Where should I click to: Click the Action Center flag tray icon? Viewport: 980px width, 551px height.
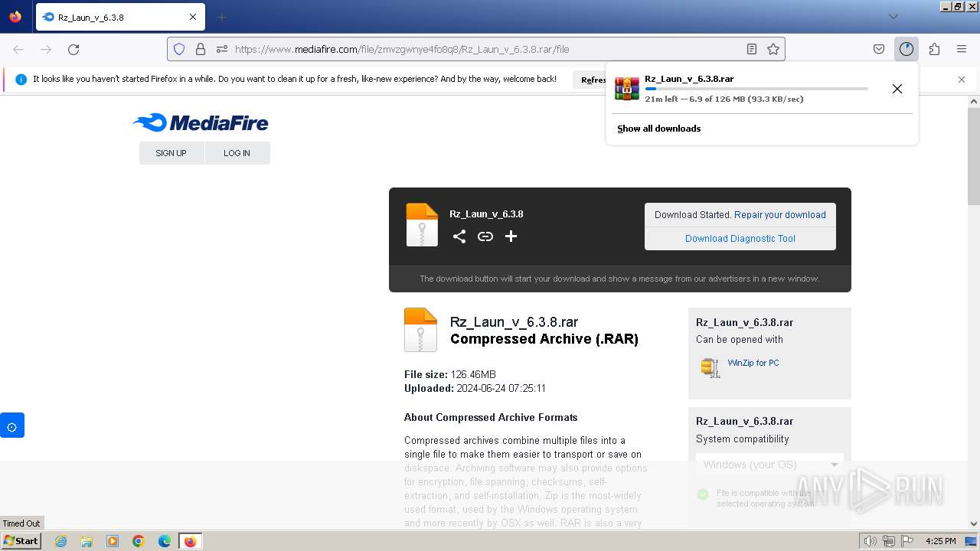(906, 541)
